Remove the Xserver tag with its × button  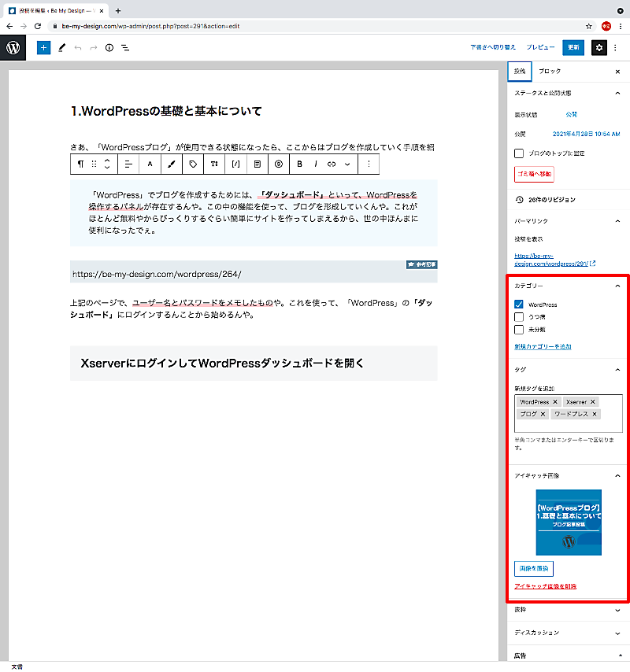594,401
